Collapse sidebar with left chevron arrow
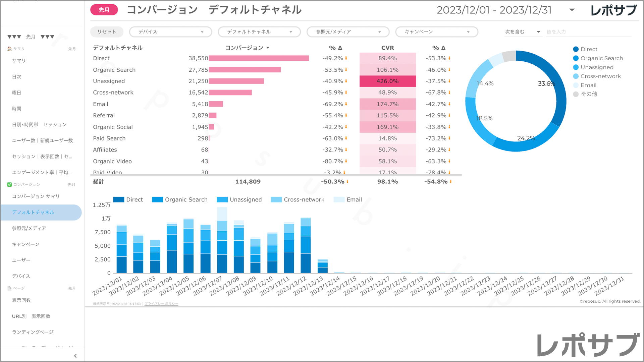This screenshot has height=362, width=644. (x=75, y=356)
